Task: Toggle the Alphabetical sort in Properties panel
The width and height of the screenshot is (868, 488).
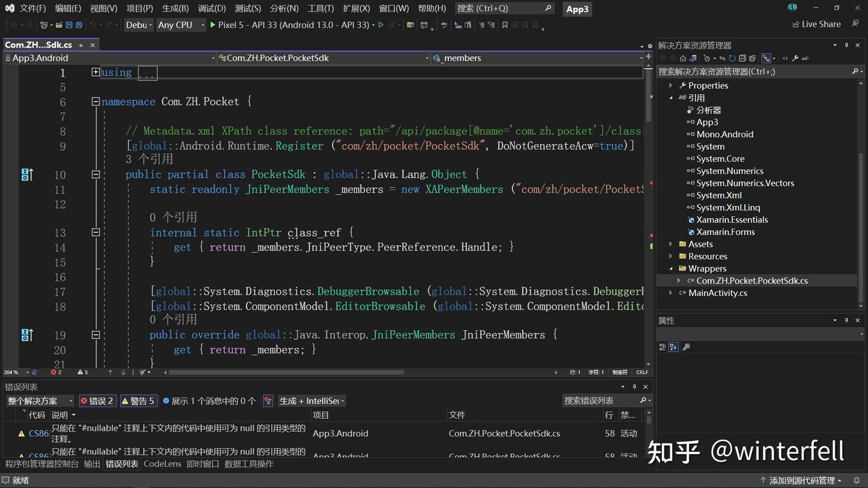Action: (673, 347)
